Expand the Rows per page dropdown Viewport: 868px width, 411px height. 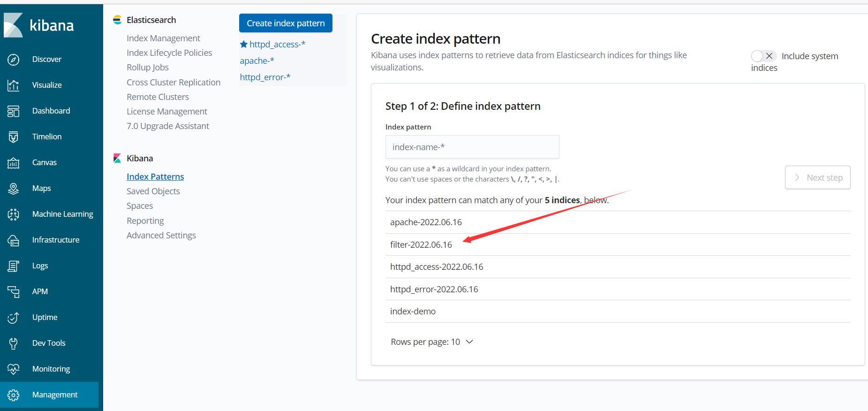(x=432, y=342)
